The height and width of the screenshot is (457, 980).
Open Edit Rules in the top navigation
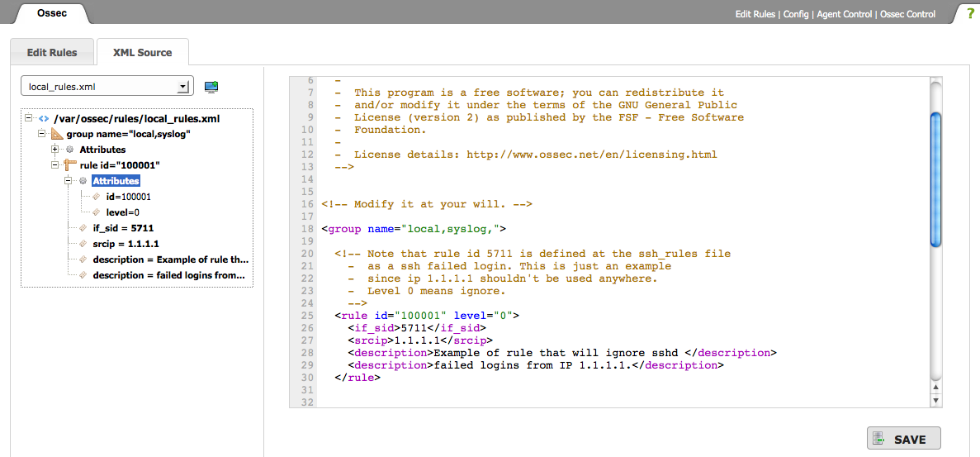click(x=755, y=14)
